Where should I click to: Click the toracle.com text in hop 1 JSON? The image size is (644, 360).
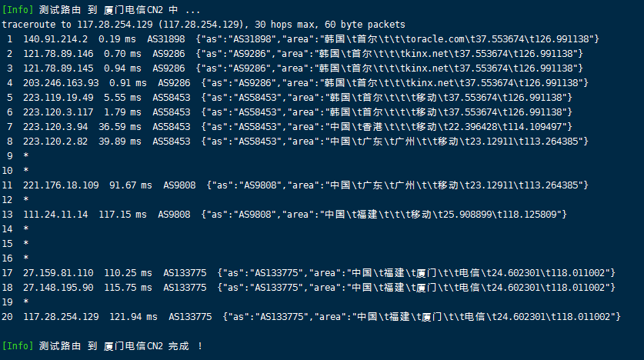coord(435,39)
